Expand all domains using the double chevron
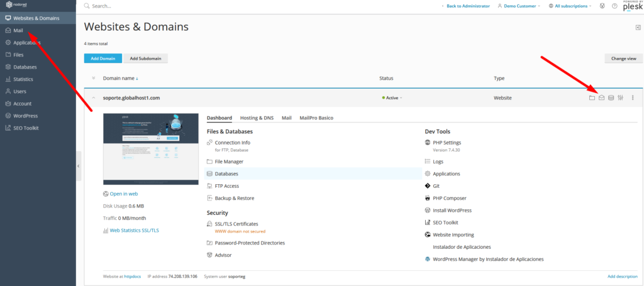 click(x=94, y=79)
